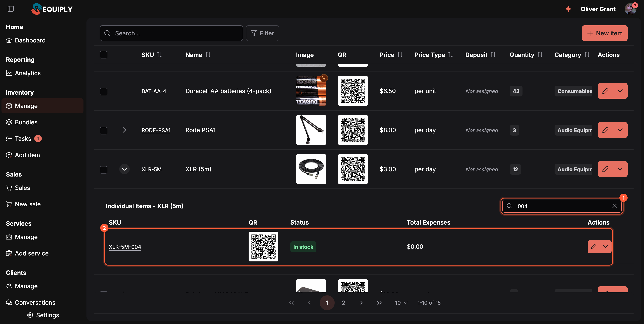The width and height of the screenshot is (644, 324).
Task: Check the XLR-5M row checkbox
Action: (x=103, y=170)
